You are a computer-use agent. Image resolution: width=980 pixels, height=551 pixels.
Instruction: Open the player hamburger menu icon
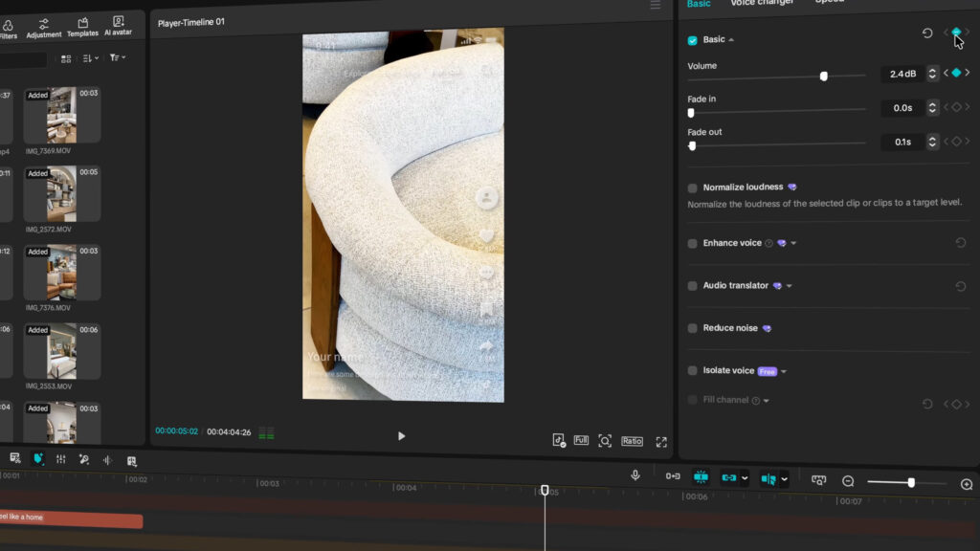(x=655, y=5)
